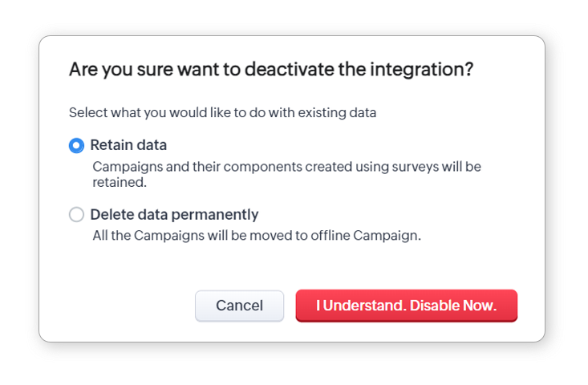Screen dimensions: 588x385
Task: Click the Cancel button
Action: pos(239,306)
